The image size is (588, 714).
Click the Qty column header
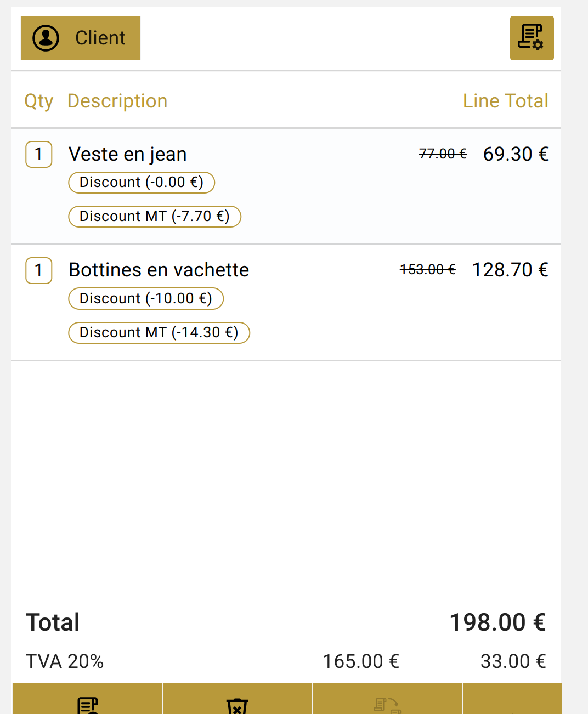[39, 101]
